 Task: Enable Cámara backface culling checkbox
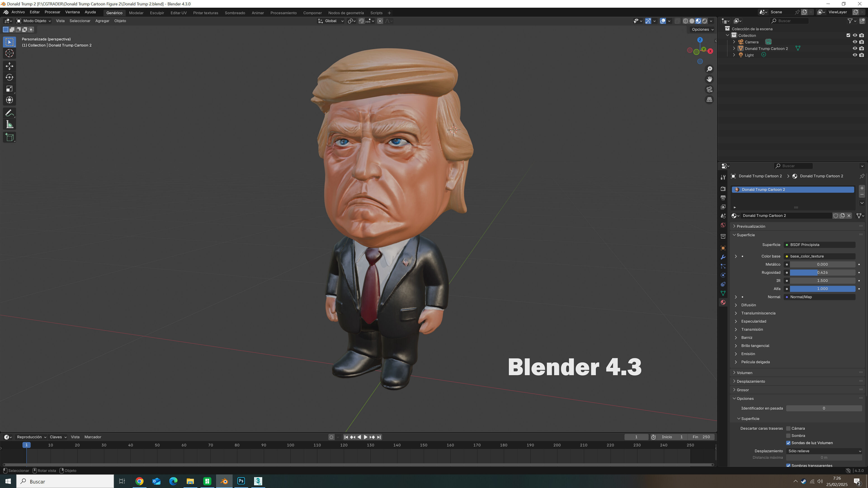click(x=788, y=428)
